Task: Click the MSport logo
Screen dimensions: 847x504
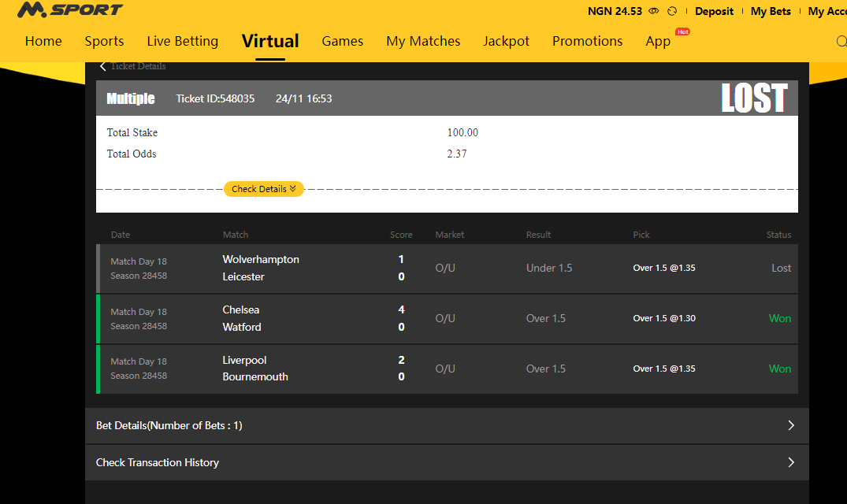Action: point(69,10)
